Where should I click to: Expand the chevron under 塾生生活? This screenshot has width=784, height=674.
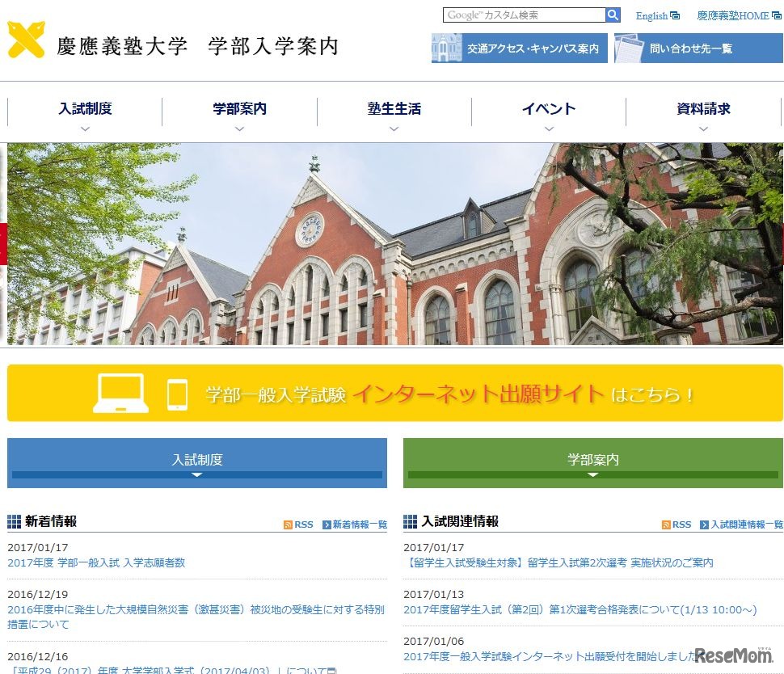click(394, 129)
